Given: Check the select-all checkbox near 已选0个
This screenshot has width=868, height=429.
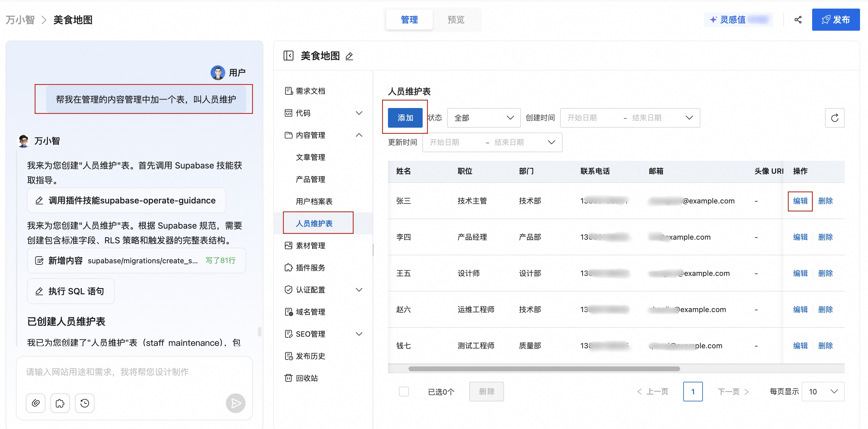Looking at the screenshot, I should (x=404, y=391).
